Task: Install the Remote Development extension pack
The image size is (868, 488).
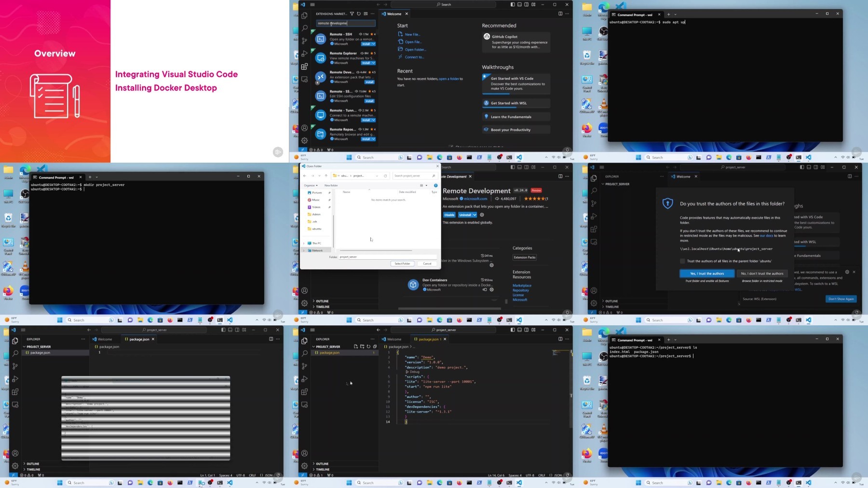Action: [369, 82]
